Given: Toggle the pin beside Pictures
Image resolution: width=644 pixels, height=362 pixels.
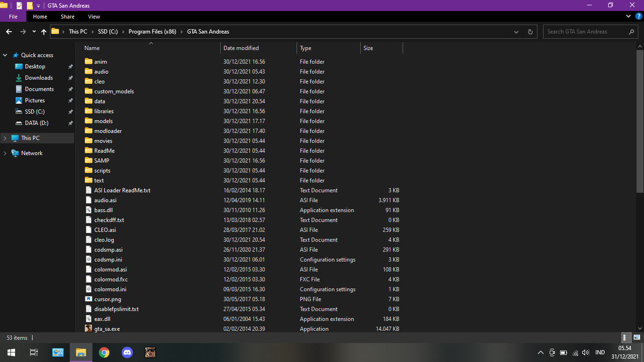Looking at the screenshot, I should (x=70, y=101).
